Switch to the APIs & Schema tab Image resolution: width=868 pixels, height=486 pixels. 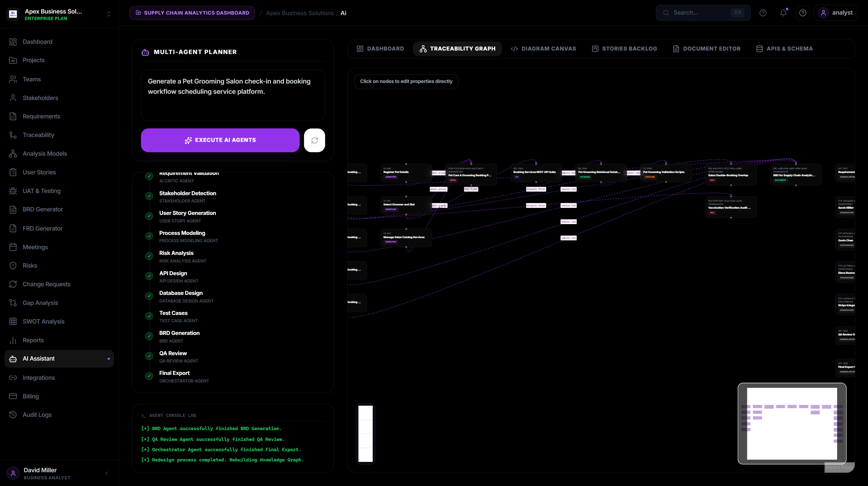[x=784, y=49]
